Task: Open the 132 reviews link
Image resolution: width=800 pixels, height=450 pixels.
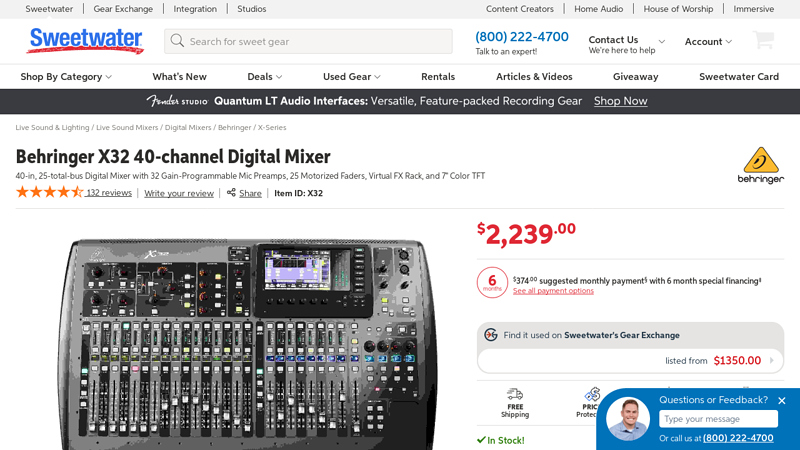Action: 109,193
